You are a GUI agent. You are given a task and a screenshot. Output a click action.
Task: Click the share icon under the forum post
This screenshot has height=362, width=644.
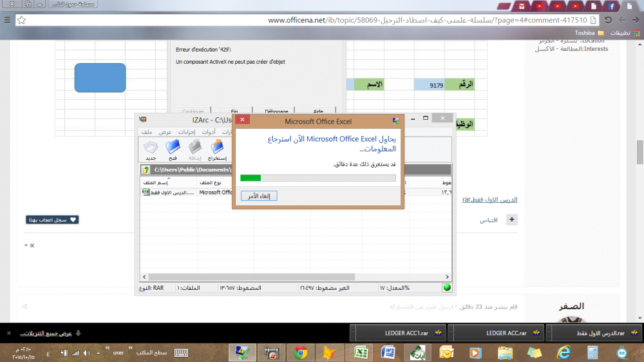point(24,307)
